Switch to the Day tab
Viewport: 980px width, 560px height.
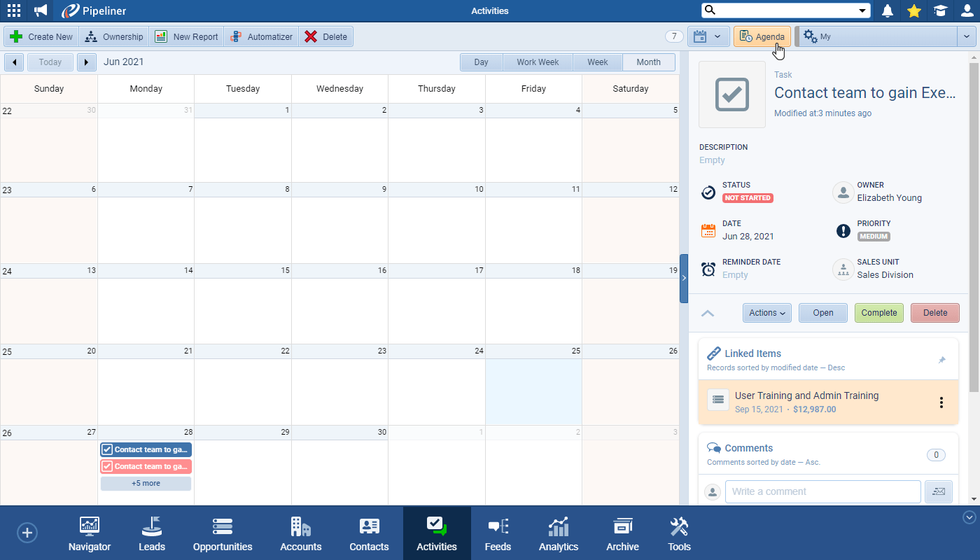pos(481,62)
